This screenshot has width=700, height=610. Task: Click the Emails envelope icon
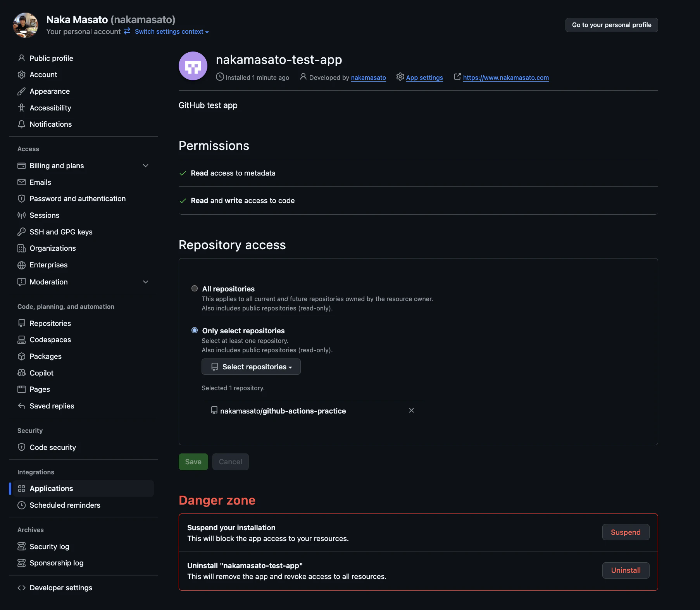(22, 182)
